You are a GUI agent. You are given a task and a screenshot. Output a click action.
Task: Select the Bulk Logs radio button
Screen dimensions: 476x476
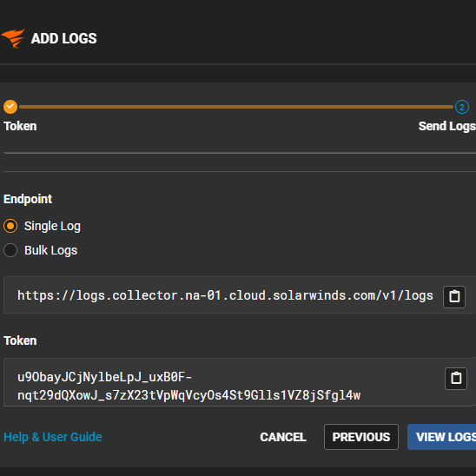point(10,250)
